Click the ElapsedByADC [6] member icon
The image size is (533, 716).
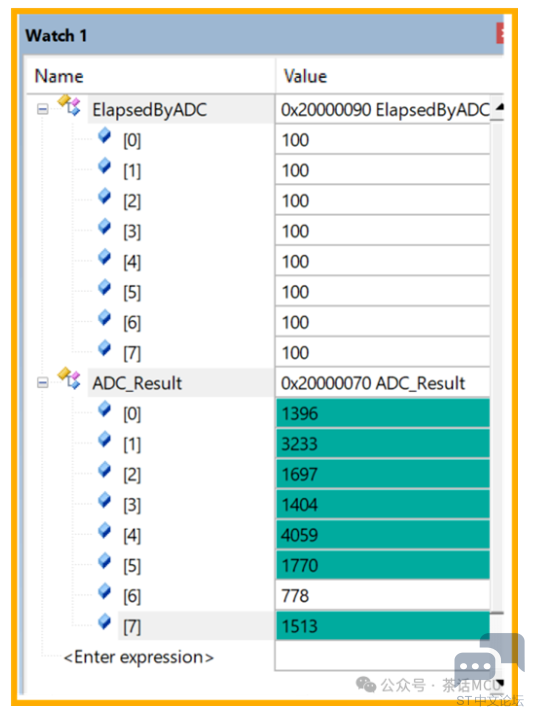105,318
